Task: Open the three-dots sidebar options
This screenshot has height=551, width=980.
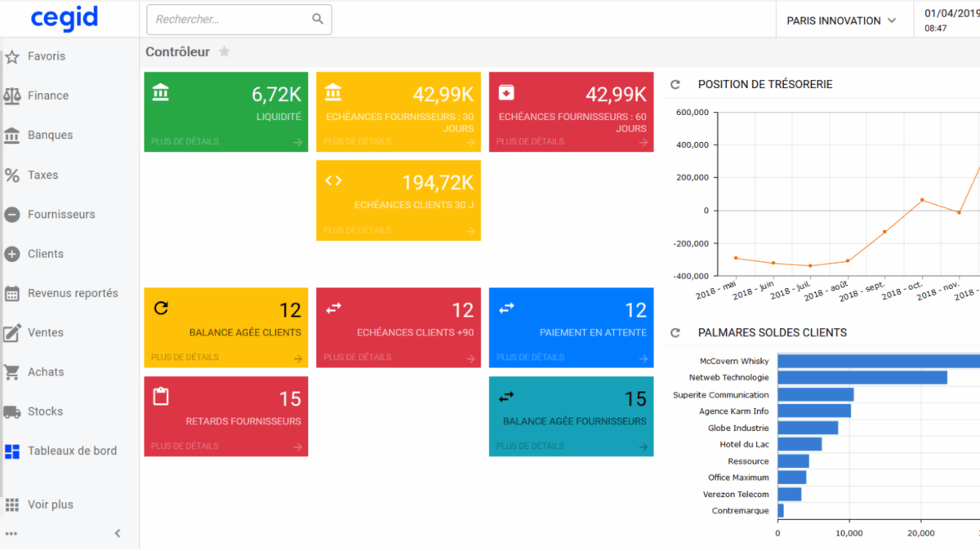Action: [x=11, y=534]
